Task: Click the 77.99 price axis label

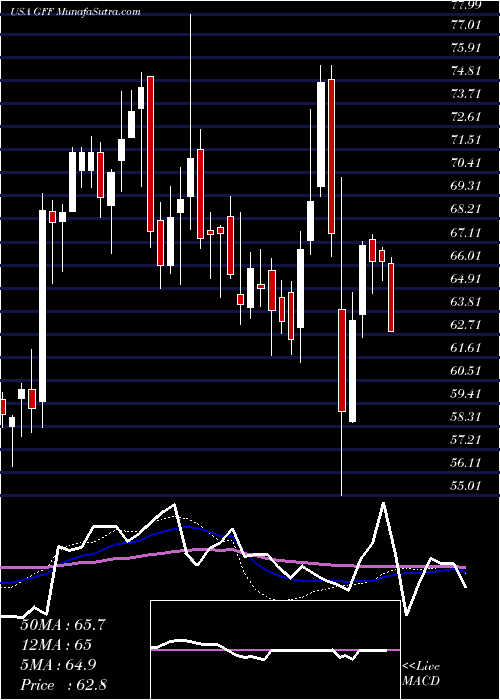Action: (x=466, y=5)
